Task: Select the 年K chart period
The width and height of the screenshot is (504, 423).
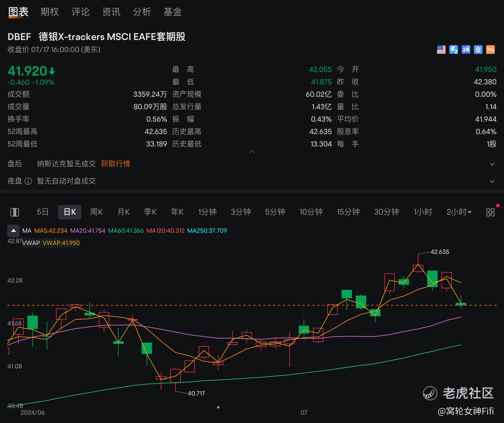Action: (177, 212)
